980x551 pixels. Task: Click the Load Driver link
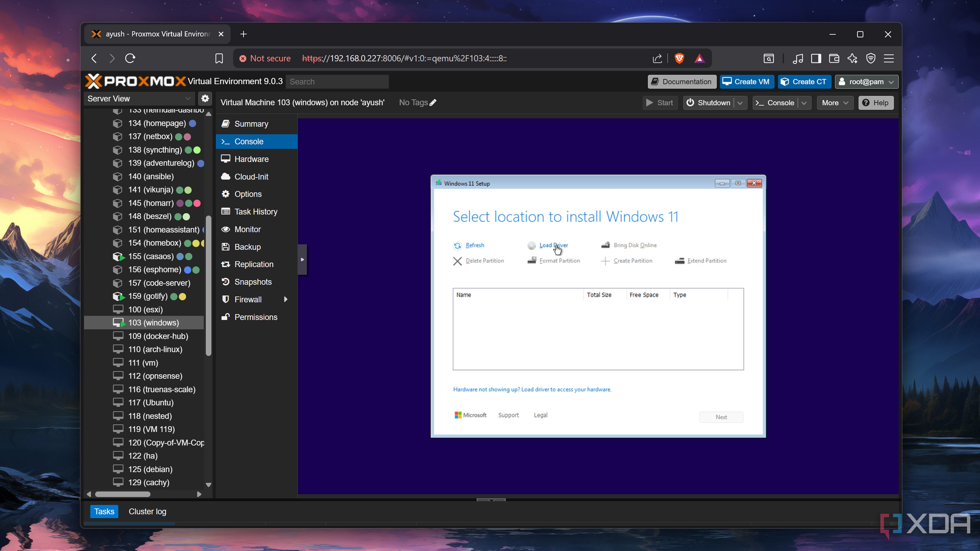click(553, 245)
